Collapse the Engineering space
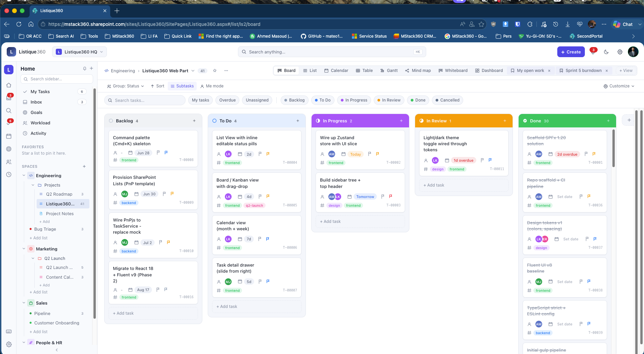 [24, 175]
